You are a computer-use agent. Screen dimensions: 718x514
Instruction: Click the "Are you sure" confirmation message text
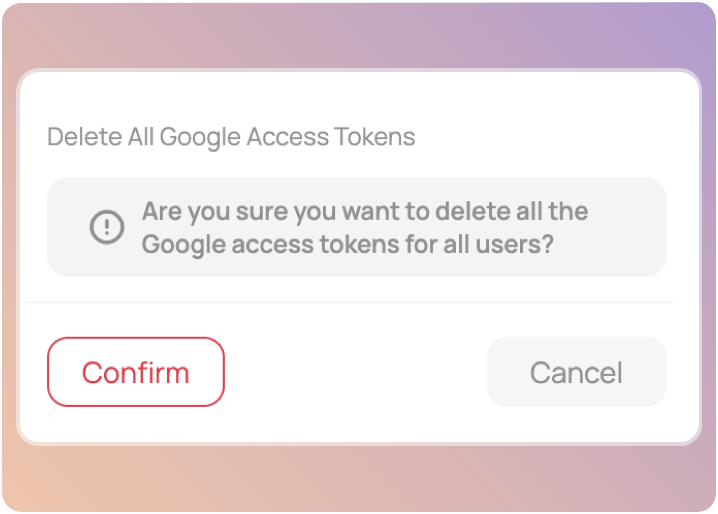tap(364, 212)
